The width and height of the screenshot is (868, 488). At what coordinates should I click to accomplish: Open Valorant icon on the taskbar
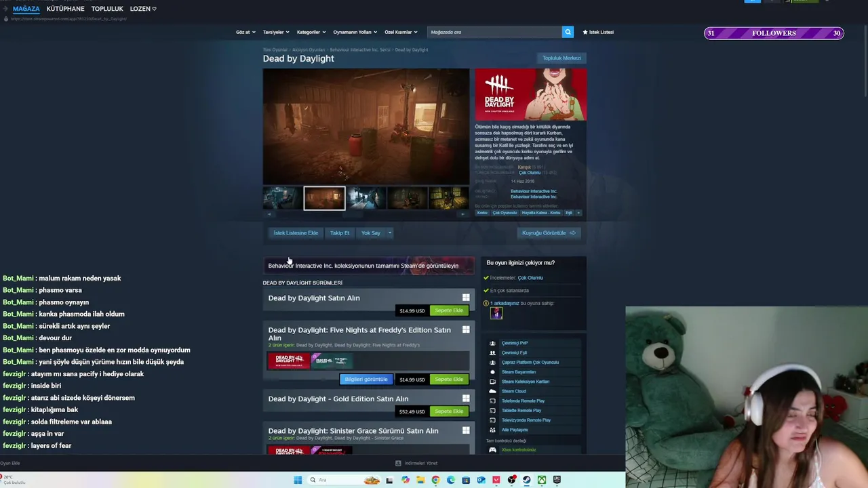(496, 480)
